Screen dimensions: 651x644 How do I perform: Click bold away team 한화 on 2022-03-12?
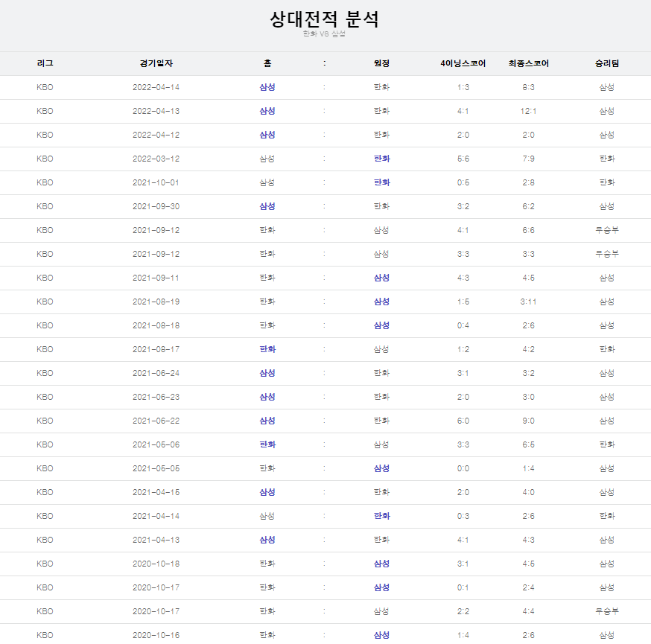point(381,159)
